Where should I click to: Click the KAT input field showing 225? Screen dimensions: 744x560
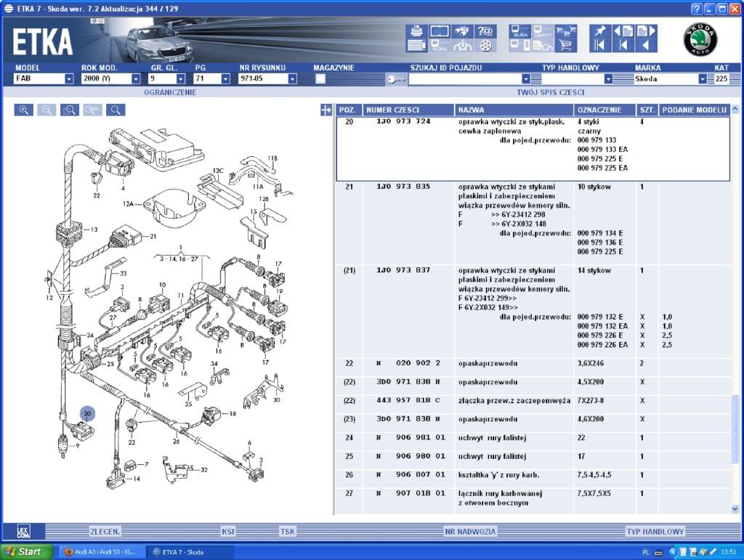[x=721, y=78]
